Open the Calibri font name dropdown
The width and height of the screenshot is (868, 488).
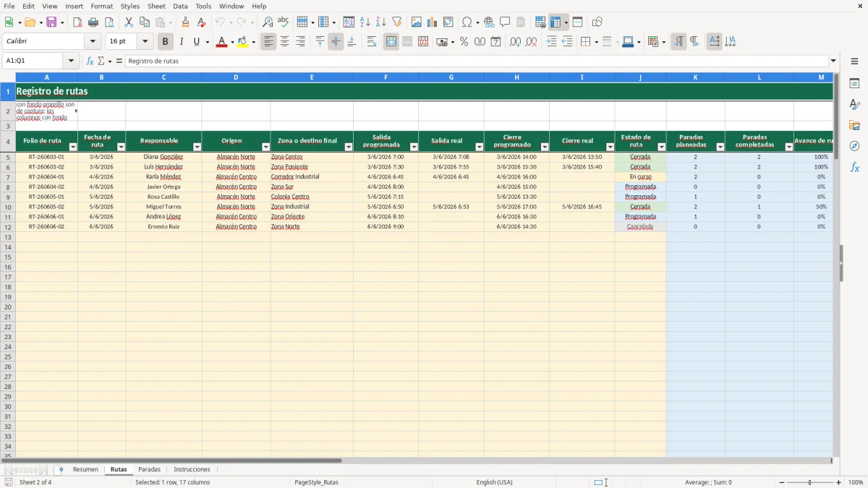tap(93, 42)
